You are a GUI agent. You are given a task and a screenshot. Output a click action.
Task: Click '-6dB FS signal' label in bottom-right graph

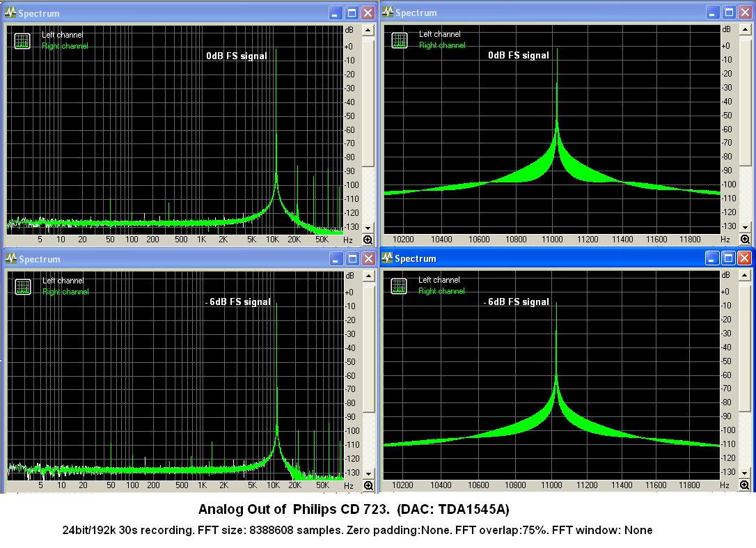click(x=516, y=302)
